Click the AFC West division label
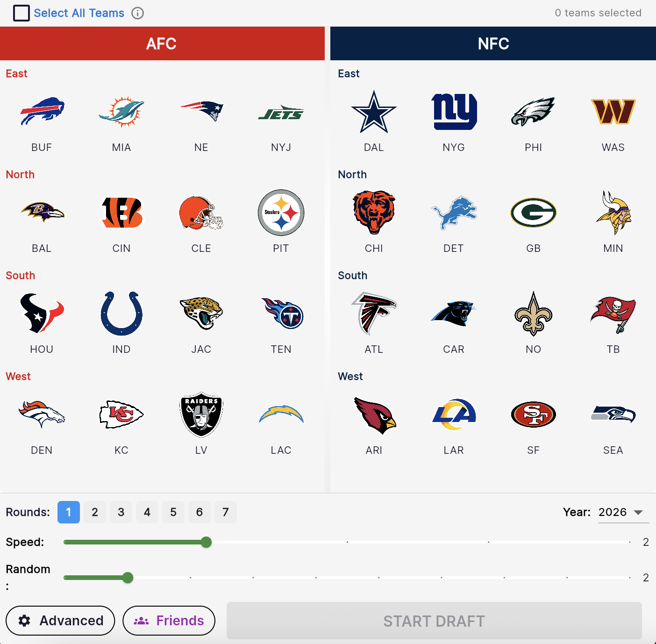Screen dimensions: 656x644 (18, 376)
